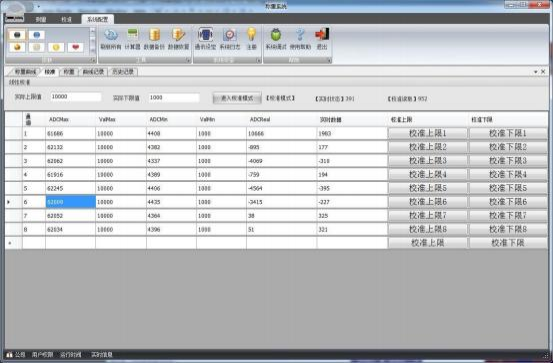The width and height of the screenshot is (553, 364).
Task: Click the upper limit value field showing 10000
Action: (75, 97)
